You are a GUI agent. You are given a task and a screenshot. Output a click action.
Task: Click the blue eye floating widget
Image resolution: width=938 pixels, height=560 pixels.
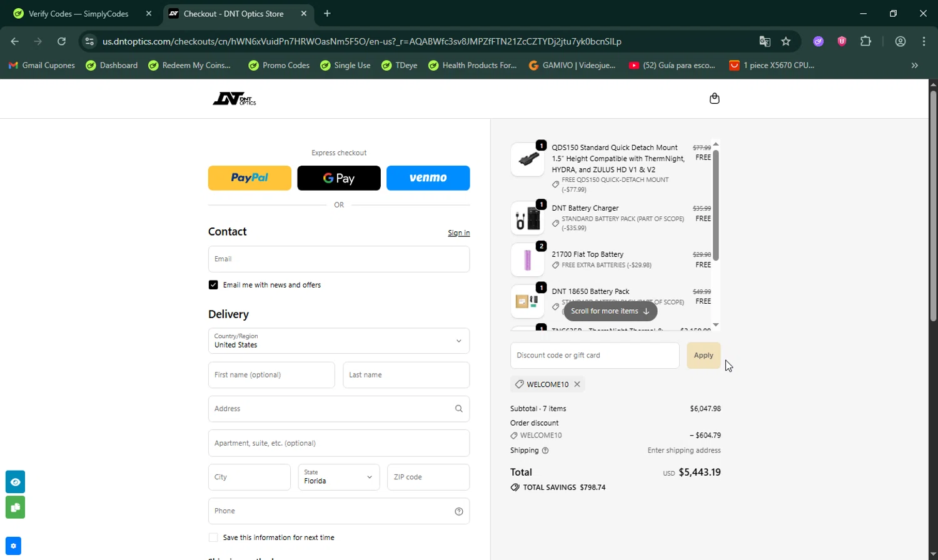(x=15, y=482)
